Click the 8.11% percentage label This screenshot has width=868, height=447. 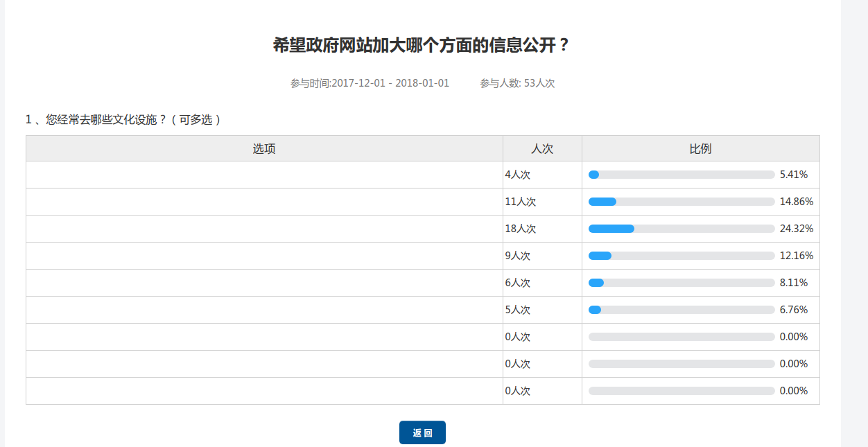pyautogui.click(x=794, y=283)
